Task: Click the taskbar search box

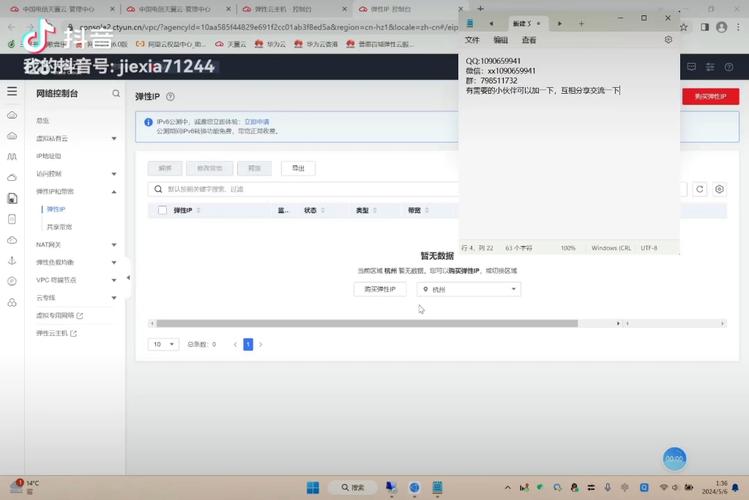Action: point(353,488)
